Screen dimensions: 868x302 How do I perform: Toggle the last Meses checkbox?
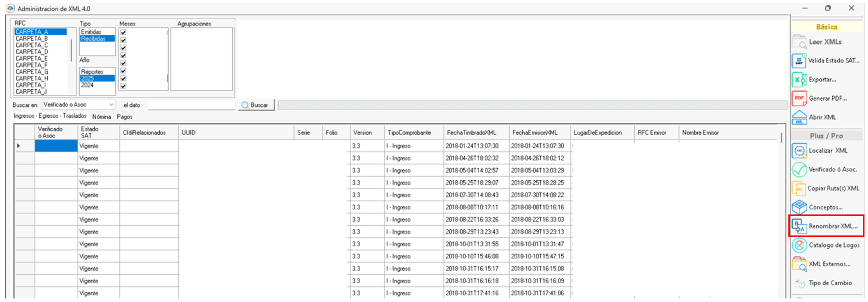pos(123,86)
